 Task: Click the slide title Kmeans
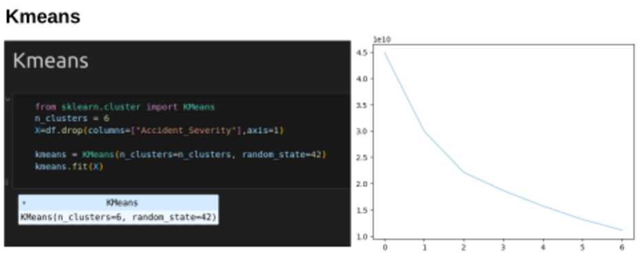(x=43, y=17)
